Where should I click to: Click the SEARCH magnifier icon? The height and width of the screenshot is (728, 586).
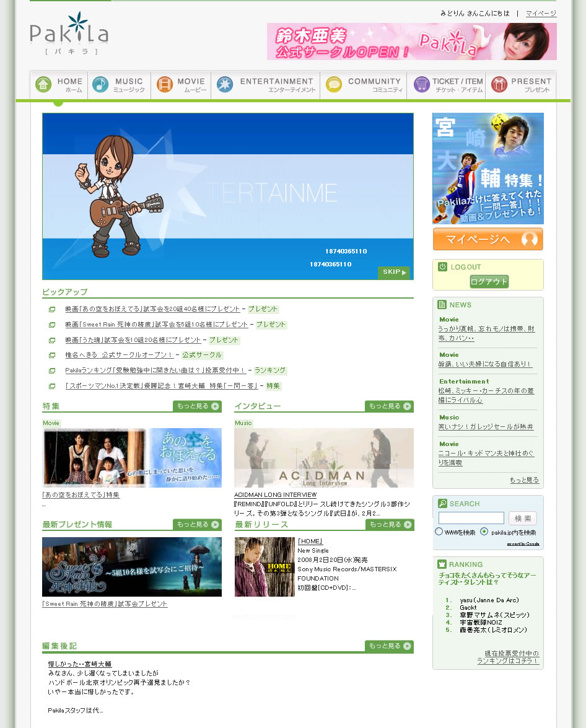442,503
